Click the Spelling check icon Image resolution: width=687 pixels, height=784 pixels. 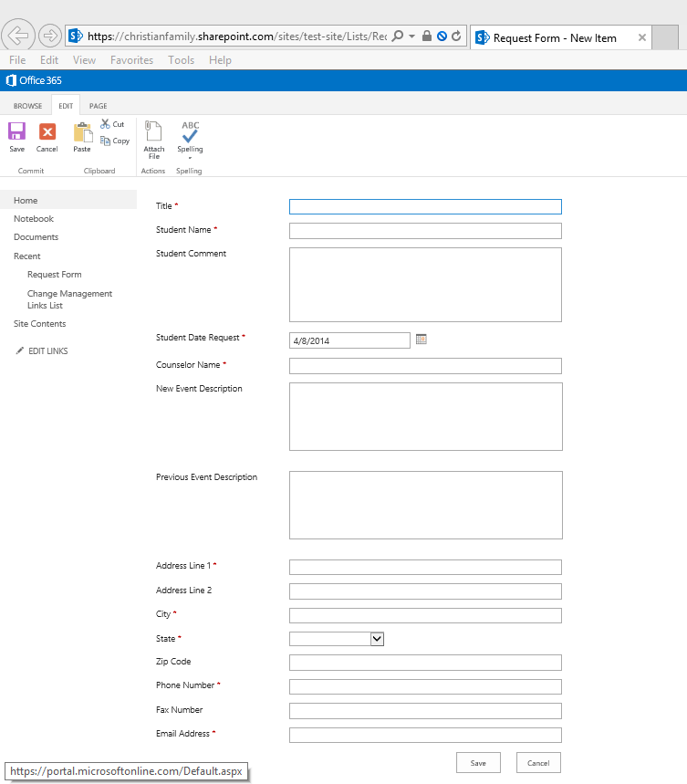tap(190, 131)
